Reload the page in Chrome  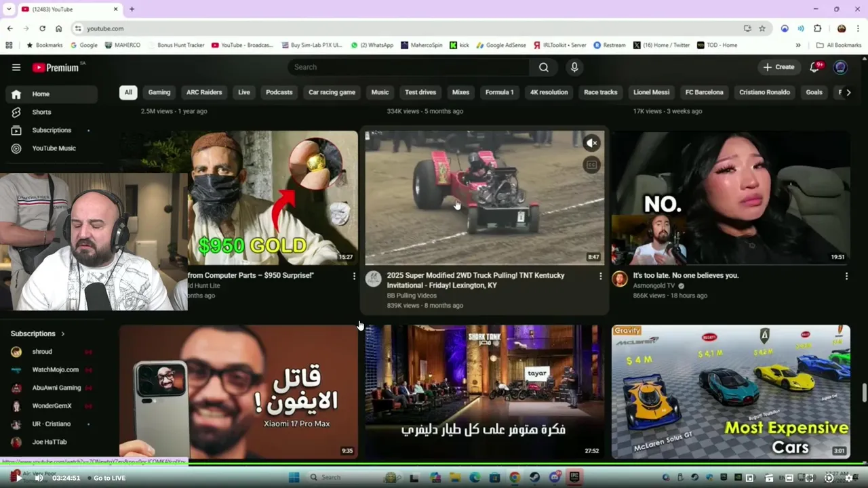42,28
